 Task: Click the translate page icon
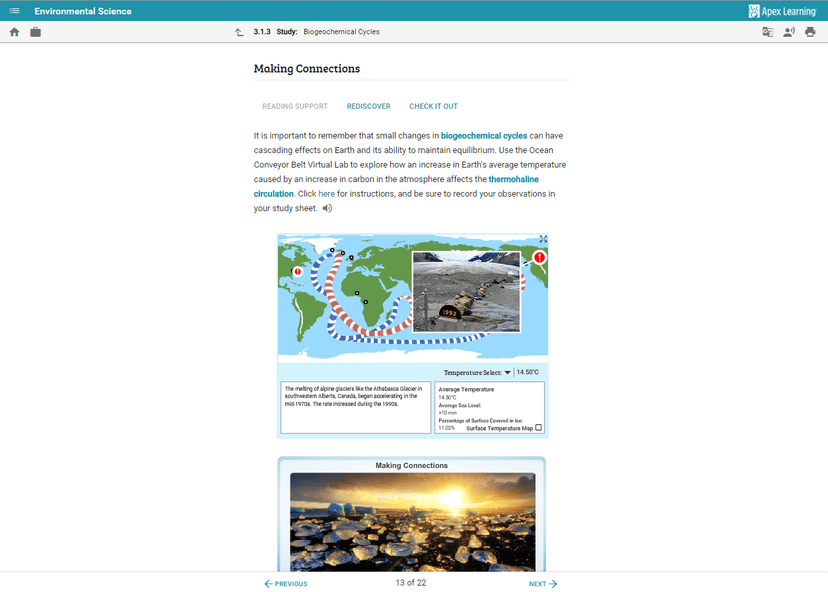767,32
